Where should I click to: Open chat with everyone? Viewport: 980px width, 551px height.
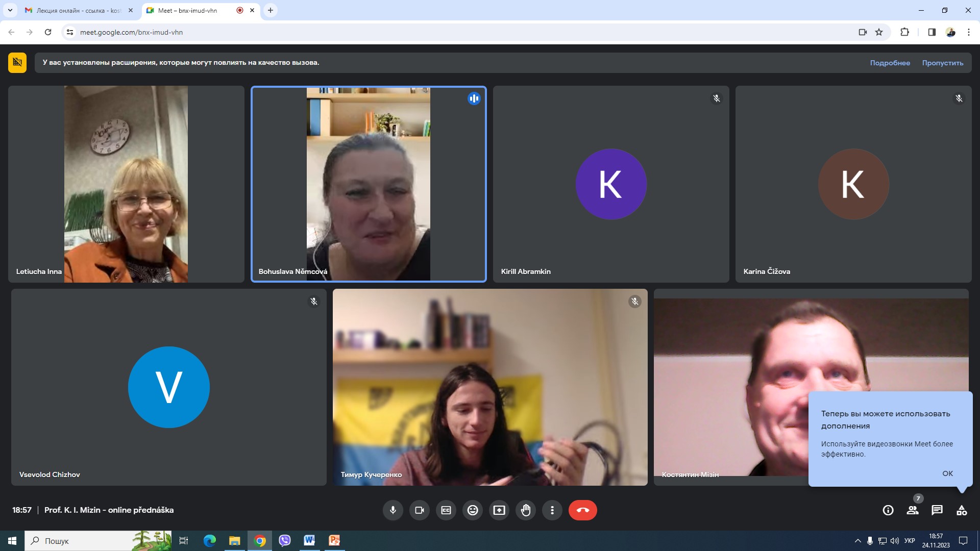[x=937, y=510]
